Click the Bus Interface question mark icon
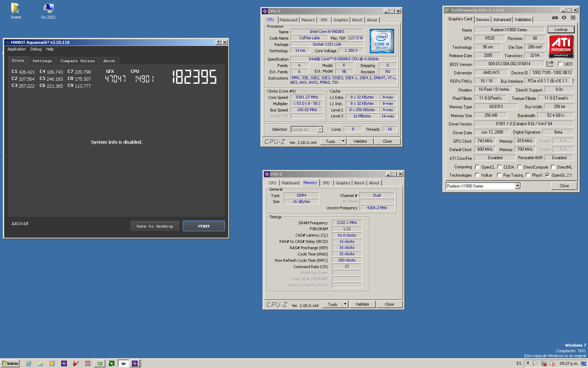Image resolution: width=588 pixels, height=368 pixels. click(x=573, y=81)
